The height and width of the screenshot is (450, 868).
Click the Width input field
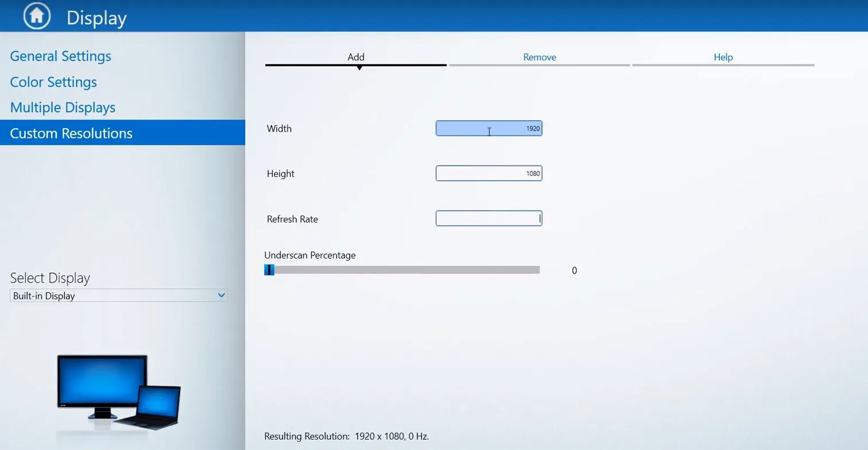pyautogui.click(x=489, y=128)
